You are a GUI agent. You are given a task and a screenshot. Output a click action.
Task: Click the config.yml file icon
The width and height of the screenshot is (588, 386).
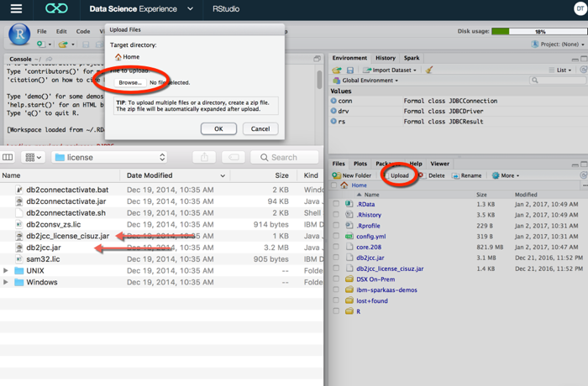pyautogui.click(x=349, y=236)
